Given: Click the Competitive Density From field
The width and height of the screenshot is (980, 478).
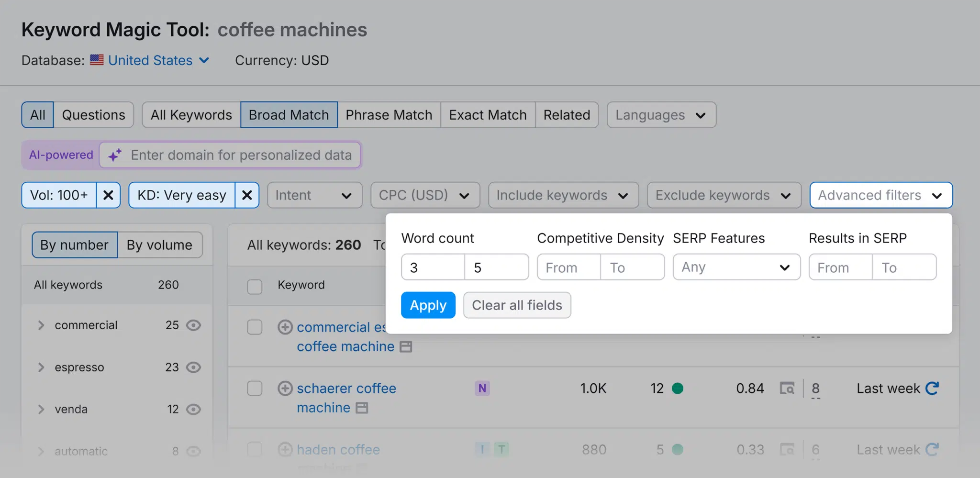Looking at the screenshot, I should point(569,267).
